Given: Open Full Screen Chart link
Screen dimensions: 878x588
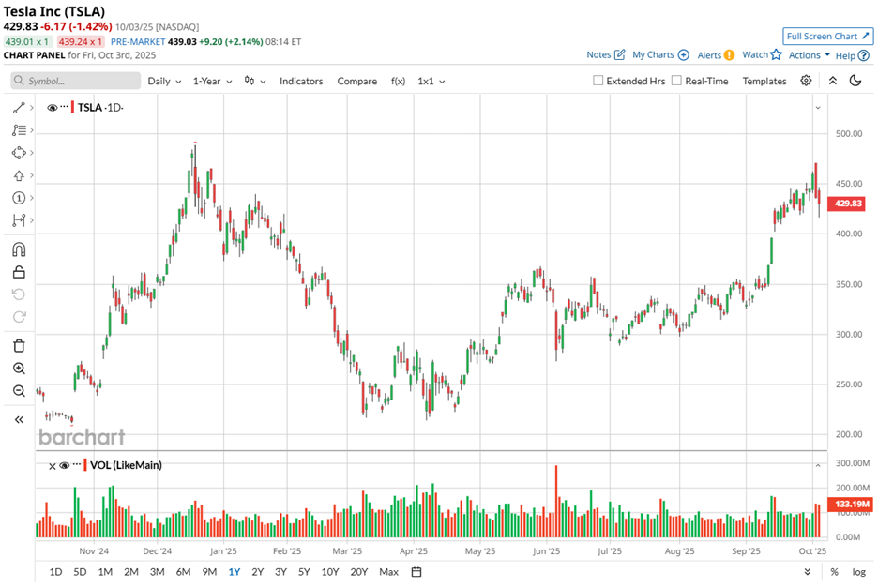Looking at the screenshot, I should point(827,36).
